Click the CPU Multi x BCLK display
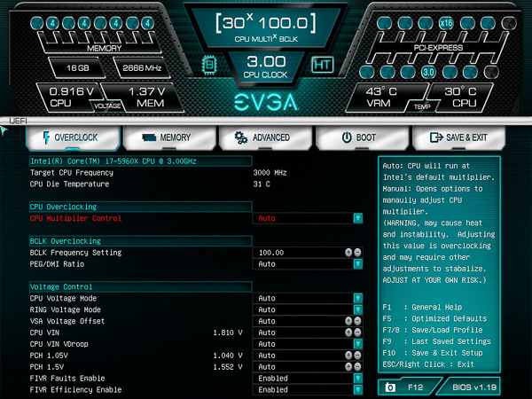 coord(266,28)
